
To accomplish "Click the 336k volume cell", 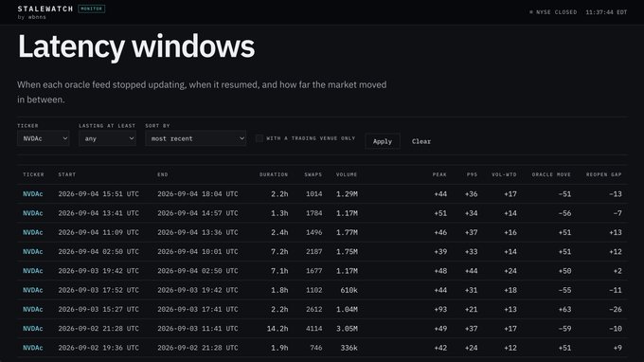I will click(x=349, y=348).
